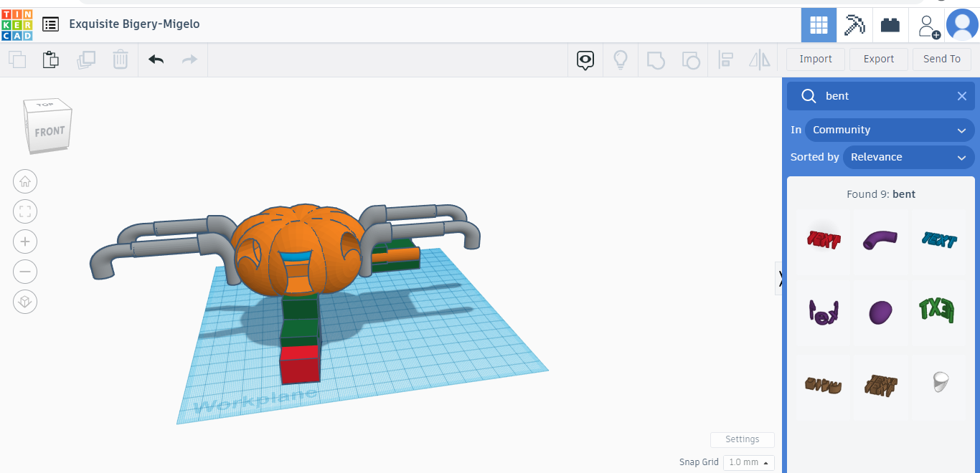Screen dimensions: 980x473
Task: Select the Mirror tool
Action: tap(759, 59)
